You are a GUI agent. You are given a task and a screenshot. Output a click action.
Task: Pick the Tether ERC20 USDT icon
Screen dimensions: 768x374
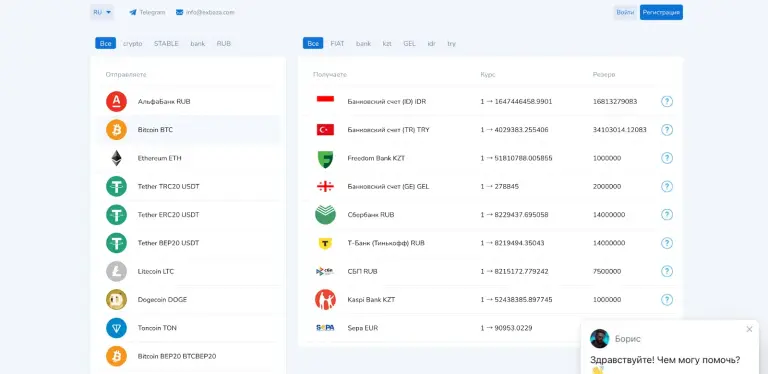tap(116, 214)
